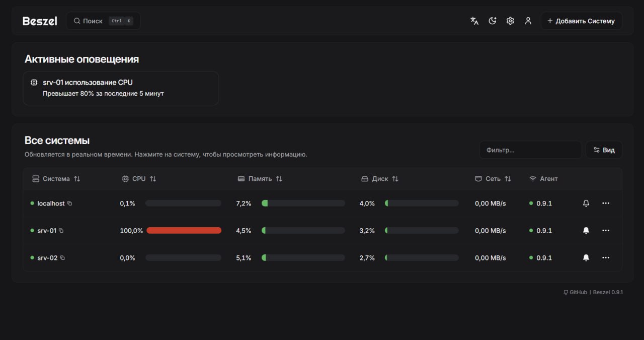Click the Активные оповещения heading
This screenshot has height=340, width=644.
pyautogui.click(x=82, y=59)
